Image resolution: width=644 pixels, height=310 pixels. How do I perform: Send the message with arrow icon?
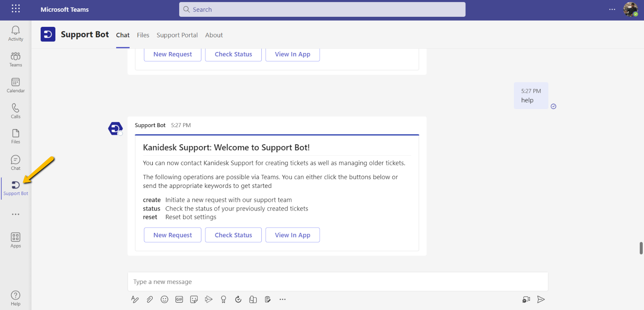coord(541,299)
